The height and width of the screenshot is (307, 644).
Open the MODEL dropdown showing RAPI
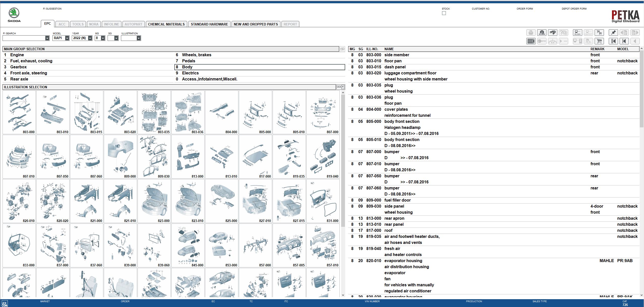click(61, 38)
